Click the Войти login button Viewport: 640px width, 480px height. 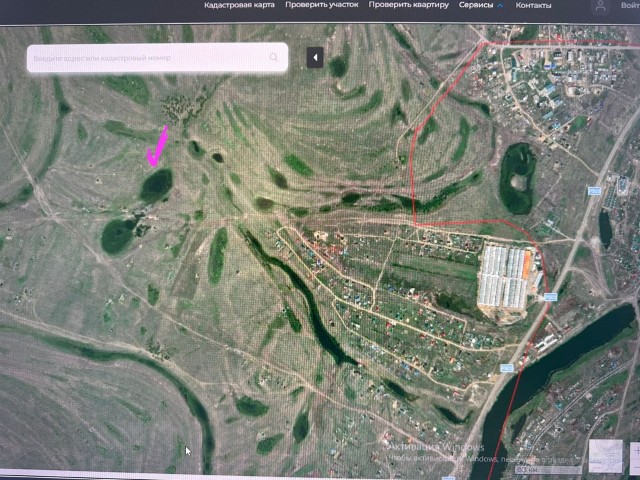630,5
